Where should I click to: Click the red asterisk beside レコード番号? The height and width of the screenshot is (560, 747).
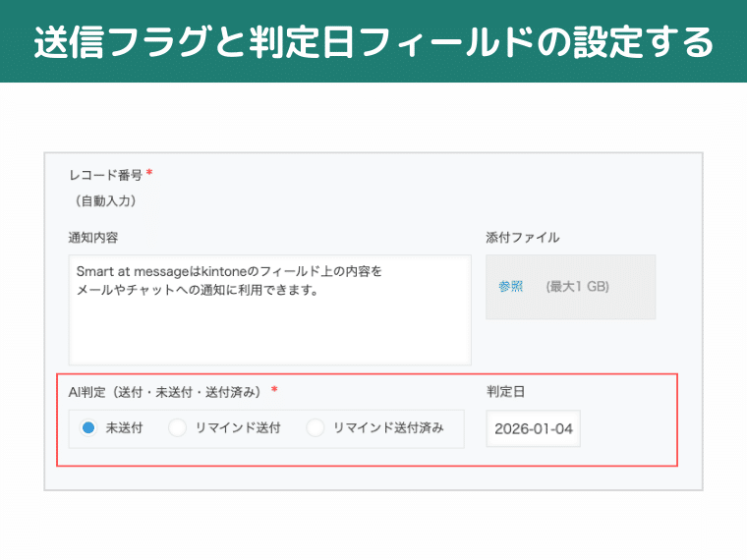[x=149, y=174]
